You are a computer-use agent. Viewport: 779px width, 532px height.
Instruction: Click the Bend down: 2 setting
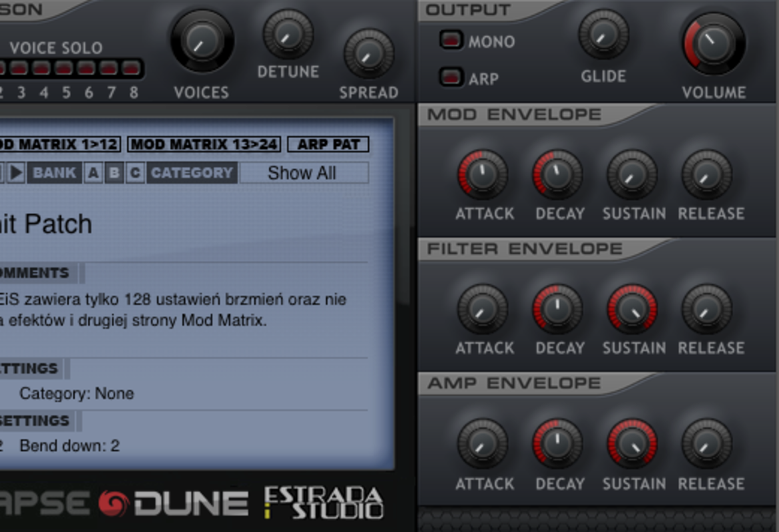(x=69, y=445)
